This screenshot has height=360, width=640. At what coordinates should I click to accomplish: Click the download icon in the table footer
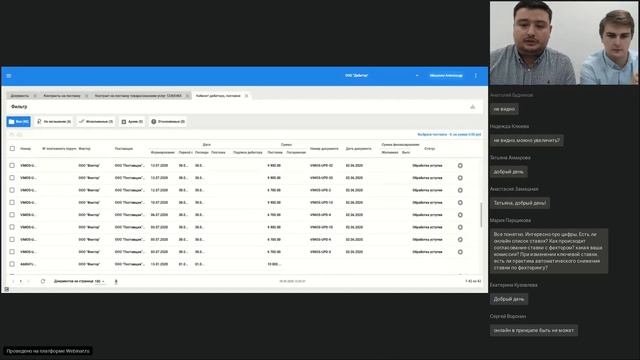tap(116, 281)
